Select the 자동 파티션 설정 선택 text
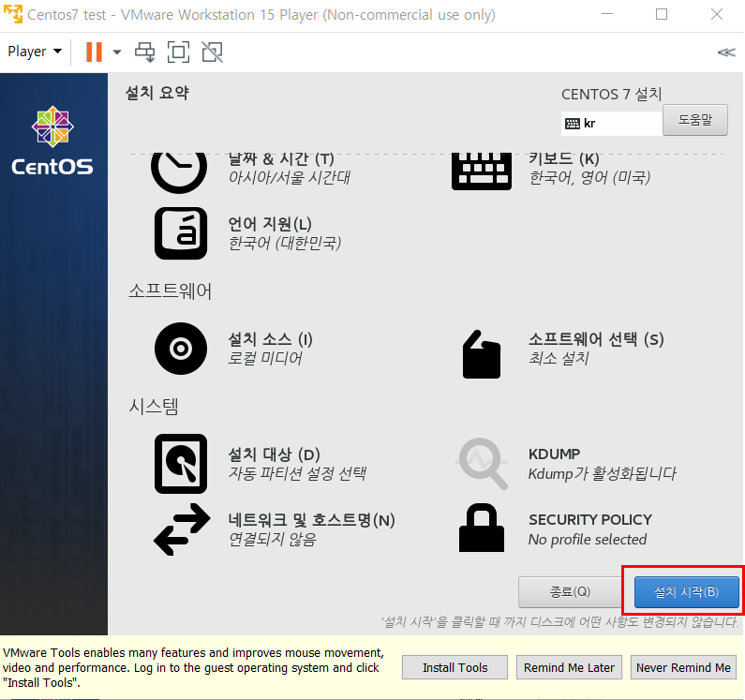This screenshot has width=745, height=700. click(297, 473)
